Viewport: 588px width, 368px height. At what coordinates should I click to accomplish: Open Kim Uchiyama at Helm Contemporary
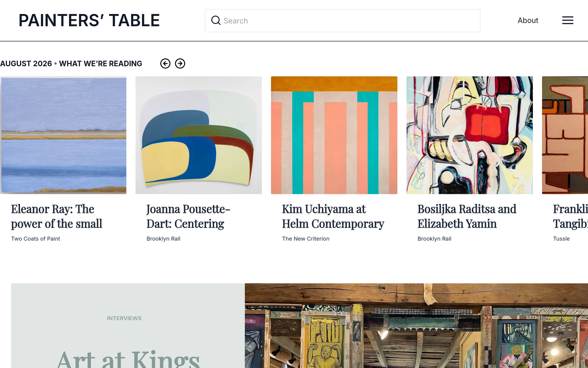pos(333,216)
